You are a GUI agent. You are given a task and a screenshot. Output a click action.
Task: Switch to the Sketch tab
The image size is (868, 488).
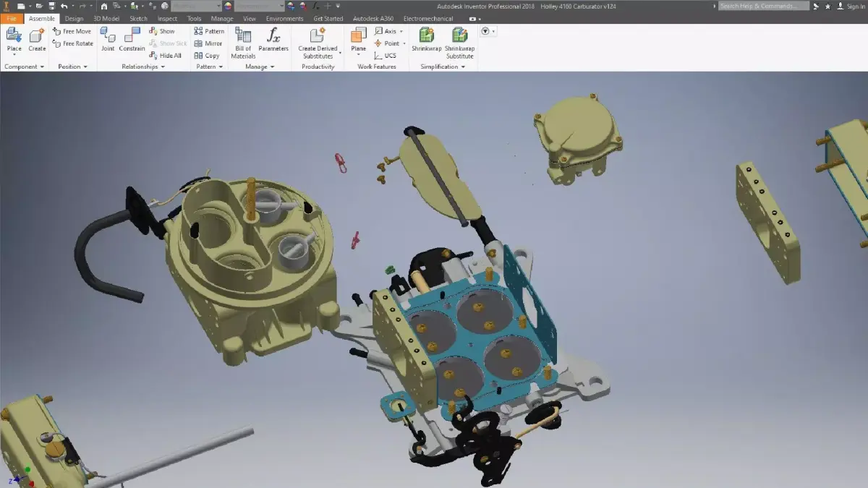click(x=138, y=19)
